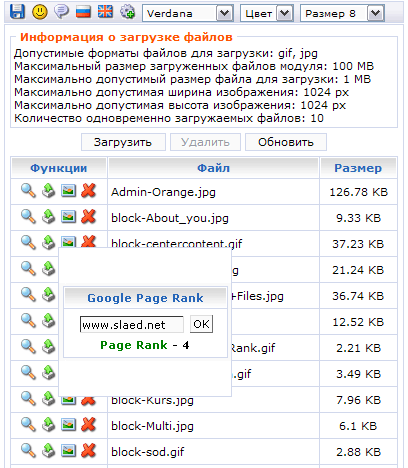
Task: Click green arrow icon in 36.74 KB row
Action: coord(48,295)
